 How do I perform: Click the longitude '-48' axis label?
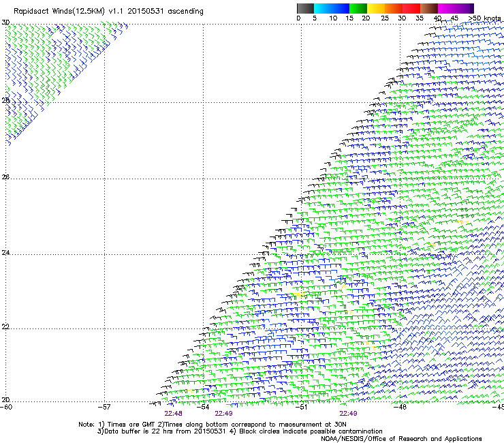click(400, 407)
